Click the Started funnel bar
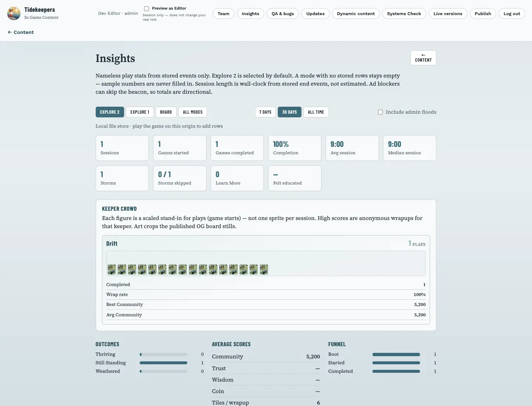The image size is (532, 406). coord(396,363)
